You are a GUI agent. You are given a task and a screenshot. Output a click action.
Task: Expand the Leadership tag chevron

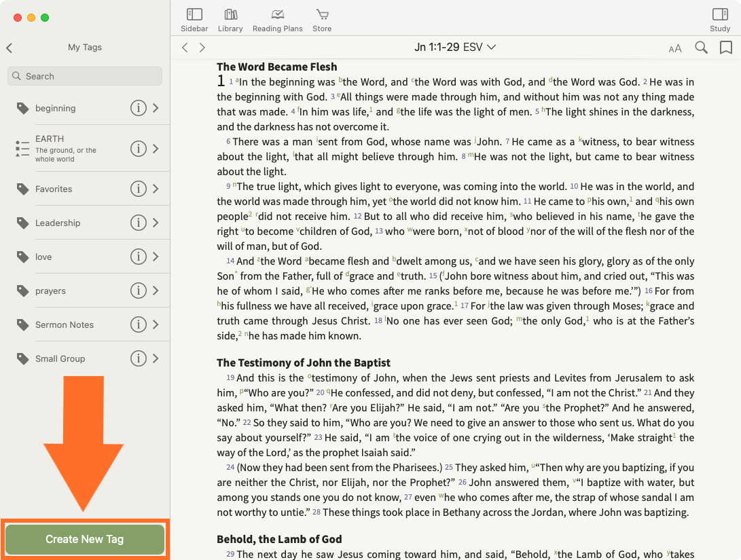coord(156,223)
